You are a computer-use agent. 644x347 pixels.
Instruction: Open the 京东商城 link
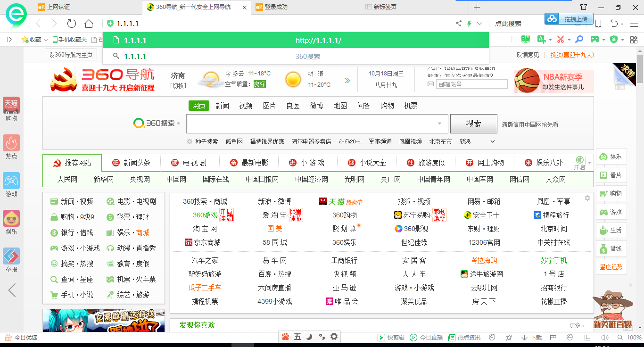[x=202, y=242]
